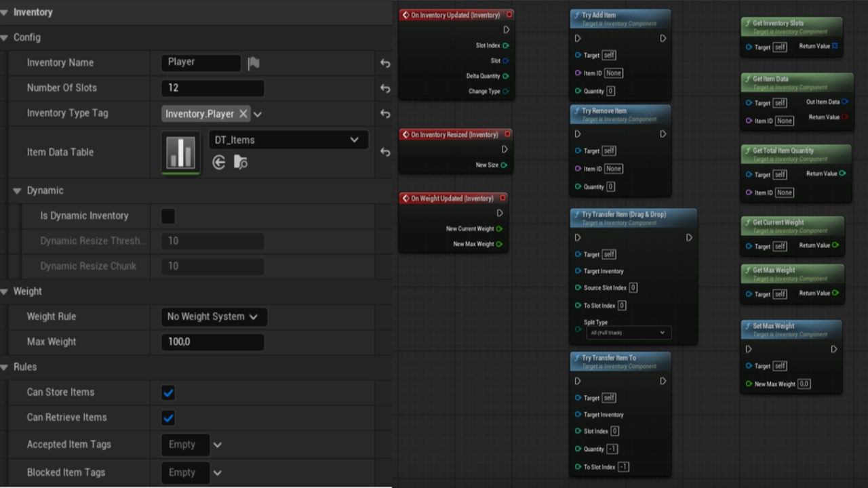Collapse the Weight section

[x=5, y=291]
